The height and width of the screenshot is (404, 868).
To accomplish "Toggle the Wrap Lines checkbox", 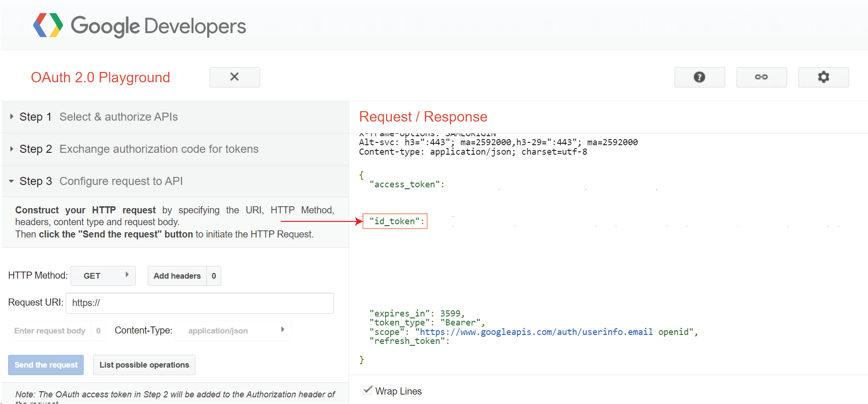I will (368, 390).
